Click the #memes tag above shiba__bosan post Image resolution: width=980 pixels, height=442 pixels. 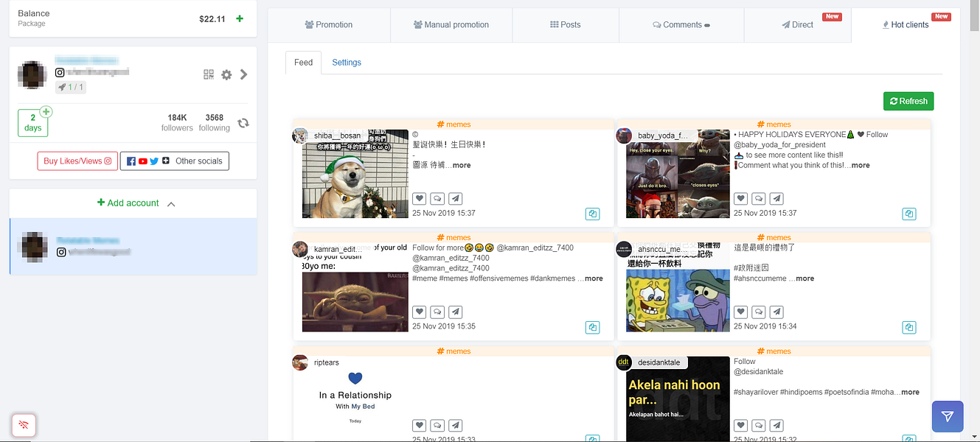click(453, 124)
